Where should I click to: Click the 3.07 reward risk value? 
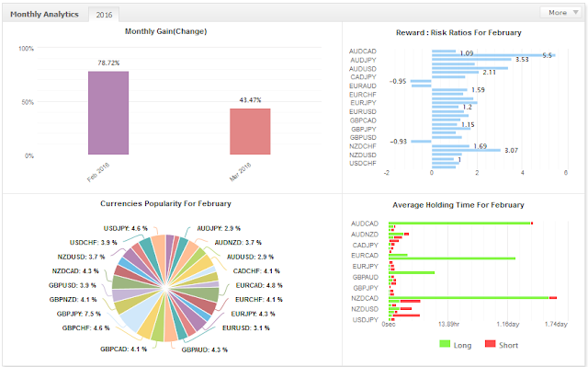tap(511, 151)
